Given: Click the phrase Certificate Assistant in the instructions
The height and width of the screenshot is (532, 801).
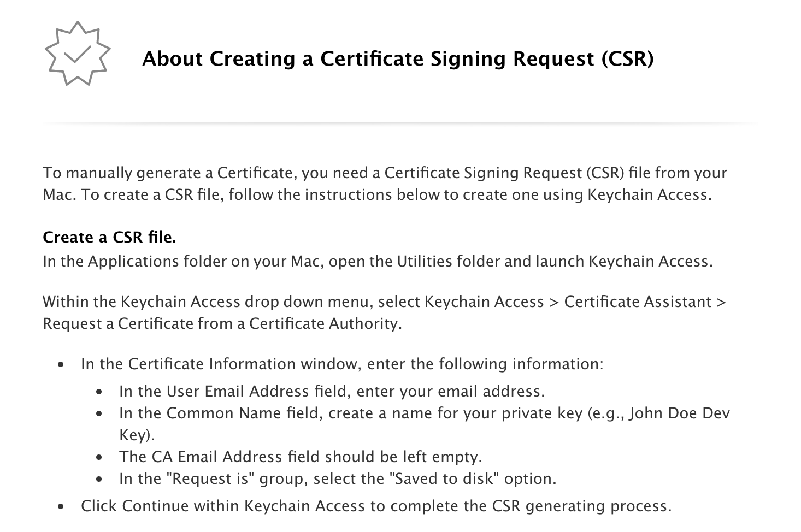Looking at the screenshot, I should pos(638,302).
